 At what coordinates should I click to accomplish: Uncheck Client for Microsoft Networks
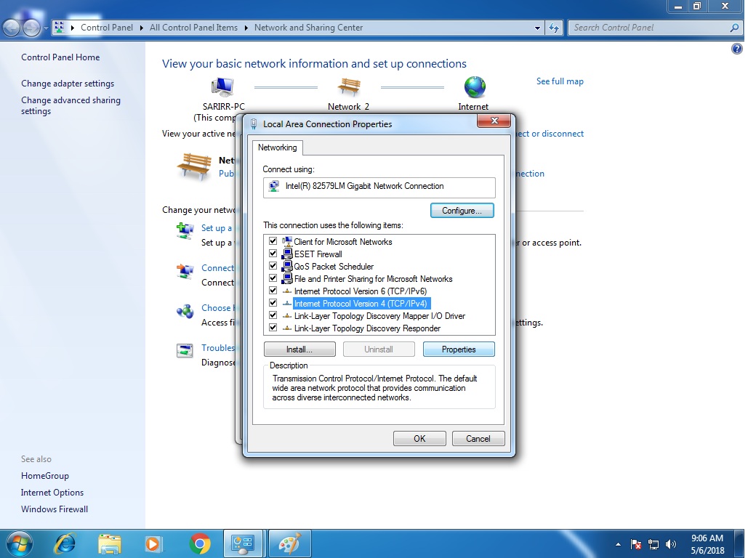pos(273,241)
